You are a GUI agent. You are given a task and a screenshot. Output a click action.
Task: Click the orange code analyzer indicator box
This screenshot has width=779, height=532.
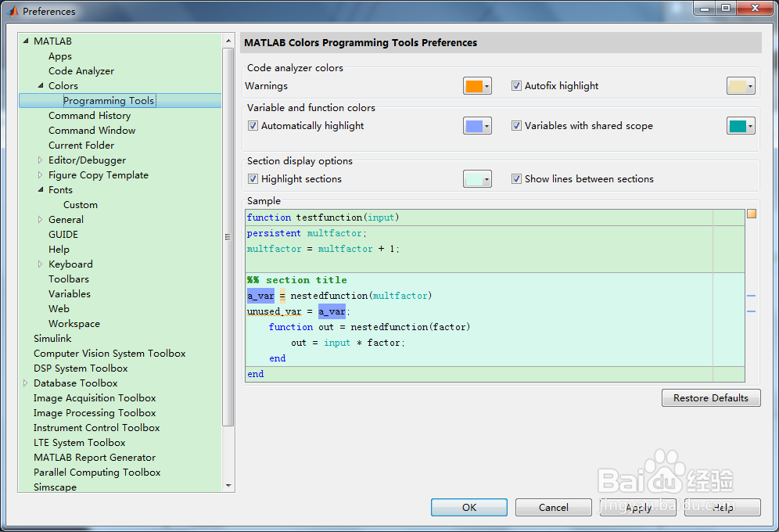pos(752,214)
